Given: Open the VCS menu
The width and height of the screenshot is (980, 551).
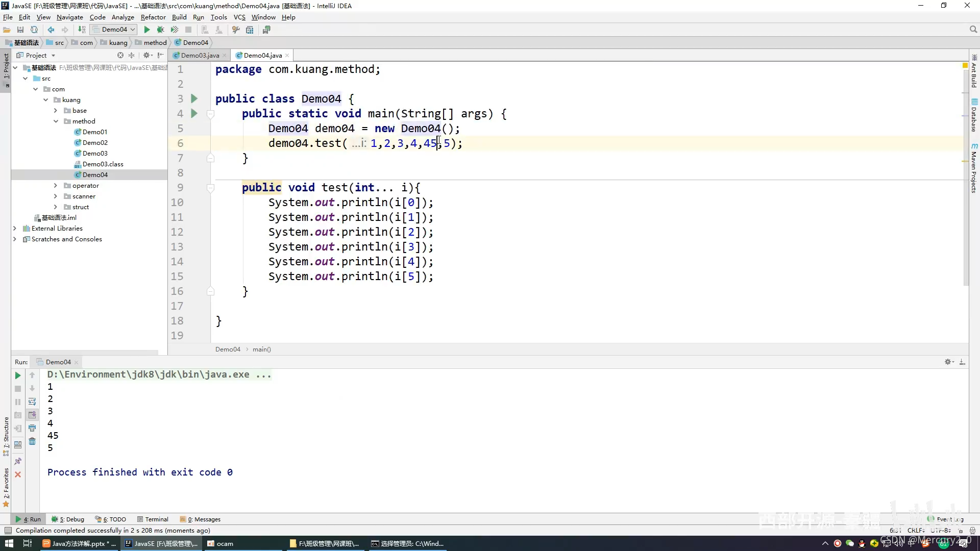Looking at the screenshot, I should (x=239, y=17).
